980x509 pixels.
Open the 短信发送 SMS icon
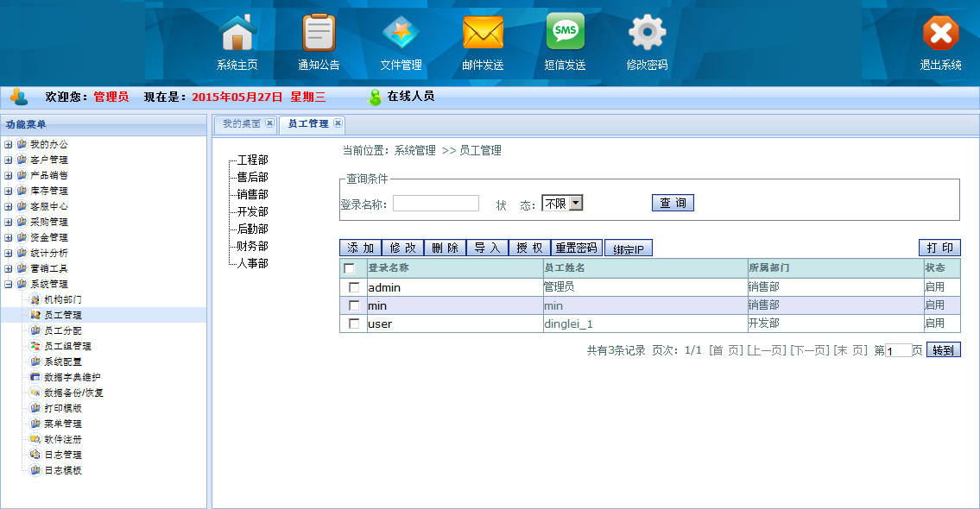point(565,35)
